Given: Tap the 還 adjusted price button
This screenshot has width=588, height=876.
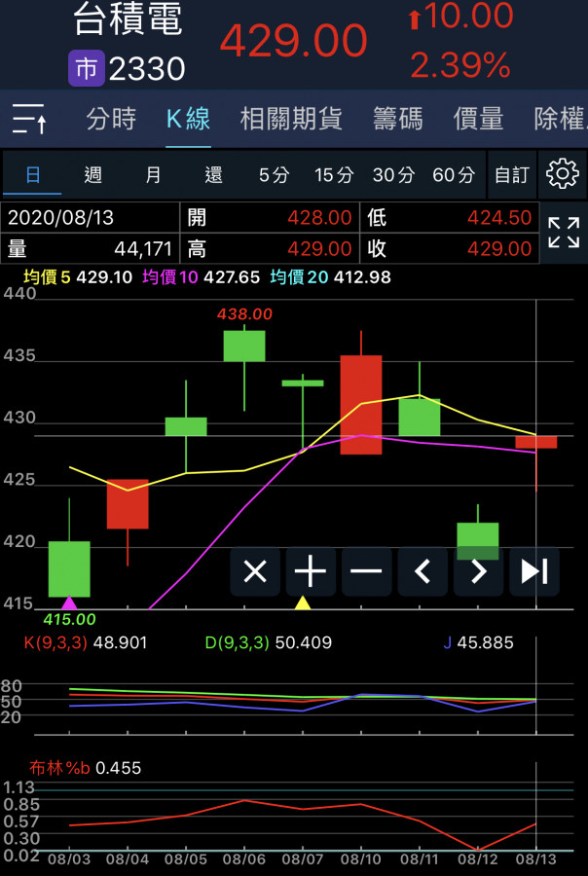Looking at the screenshot, I should click(x=213, y=175).
